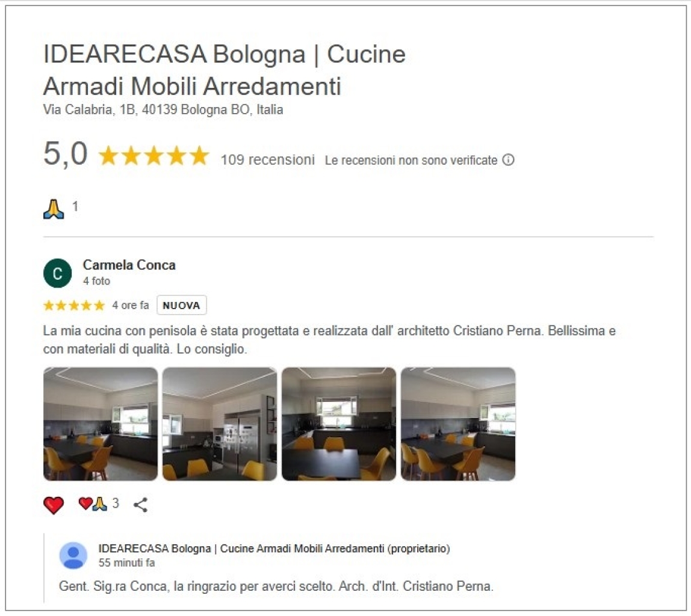Open the first kitchen photo thumbnail
The height and width of the screenshot is (616, 691).
click(x=101, y=424)
